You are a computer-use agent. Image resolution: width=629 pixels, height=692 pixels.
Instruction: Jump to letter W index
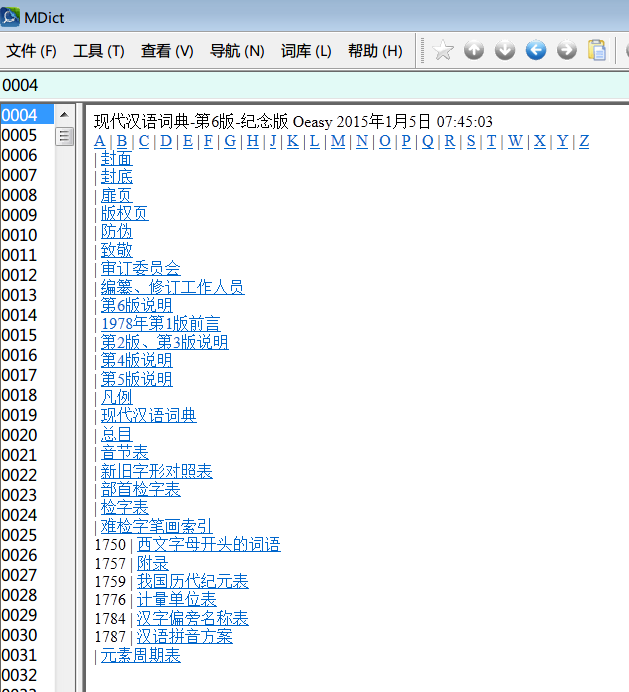(x=515, y=141)
